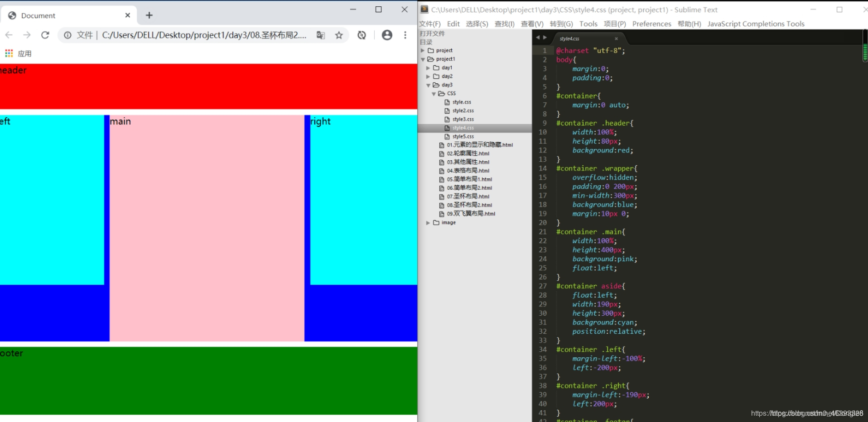
Task: Open 03.其他属性.html file
Action: pos(468,162)
